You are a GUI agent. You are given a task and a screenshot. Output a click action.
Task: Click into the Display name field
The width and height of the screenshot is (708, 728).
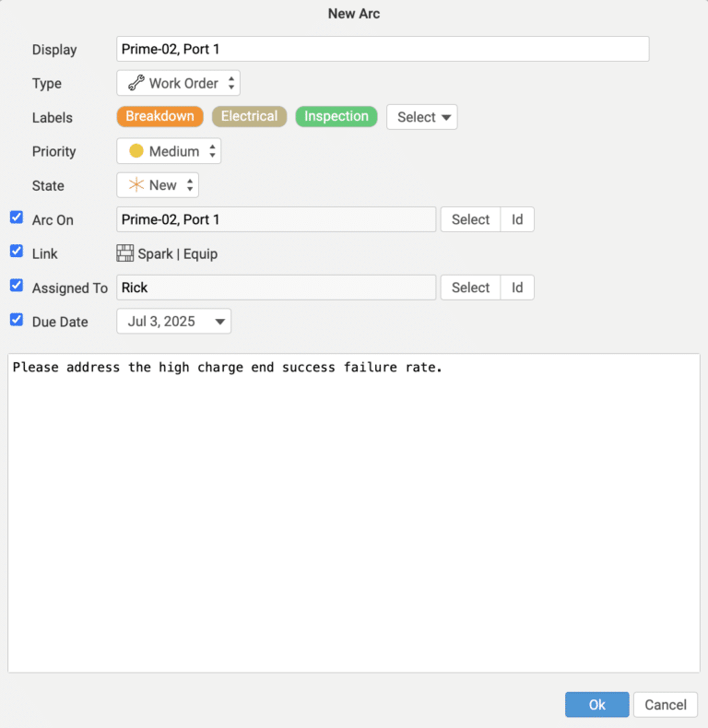383,49
